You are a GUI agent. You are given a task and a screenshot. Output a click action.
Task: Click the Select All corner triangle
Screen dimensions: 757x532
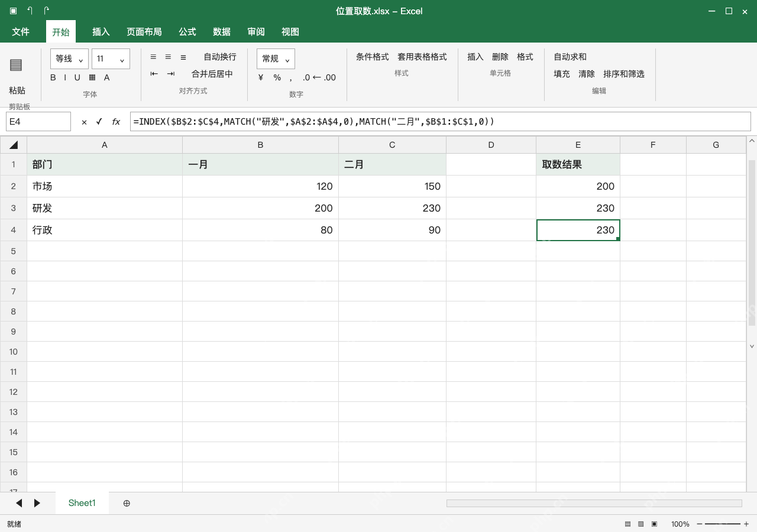(14, 145)
